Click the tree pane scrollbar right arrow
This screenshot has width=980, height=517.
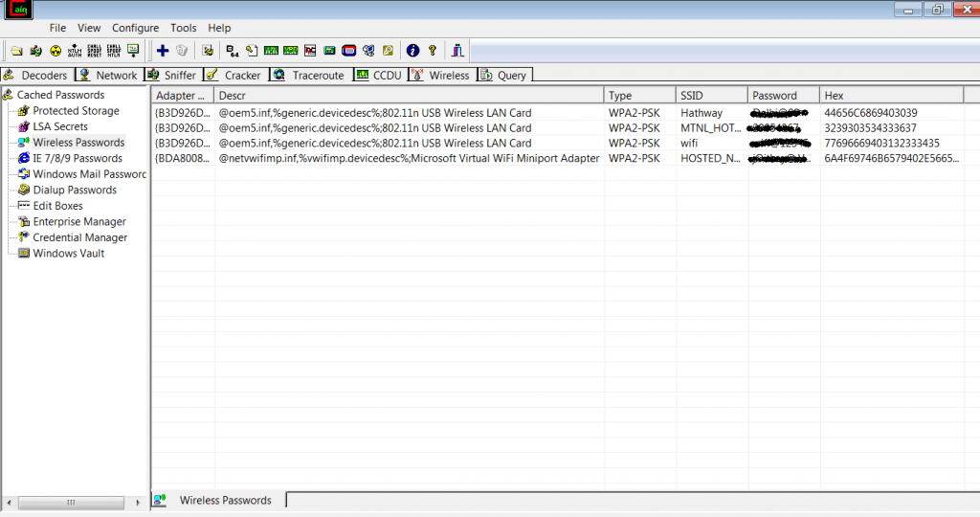click(x=138, y=502)
